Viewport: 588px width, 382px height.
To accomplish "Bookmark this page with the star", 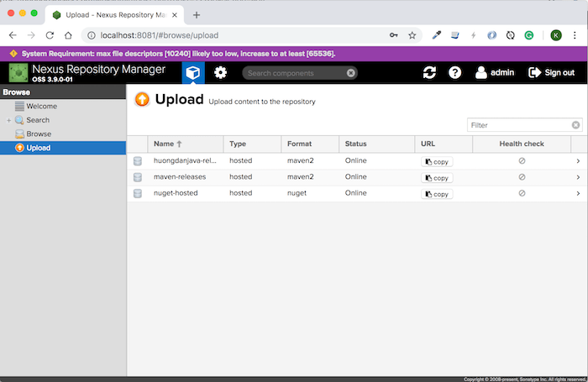I will [412, 35].
